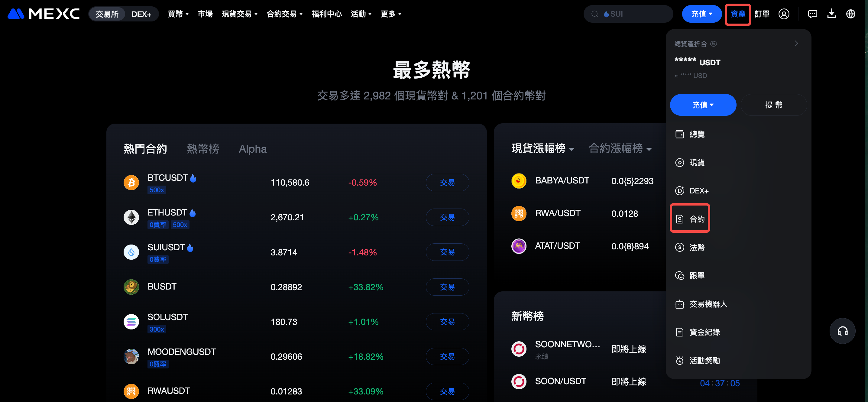This screenshot has height=402, width=868.
Task: Click the MEXC logo
Action: click(44, 14)
